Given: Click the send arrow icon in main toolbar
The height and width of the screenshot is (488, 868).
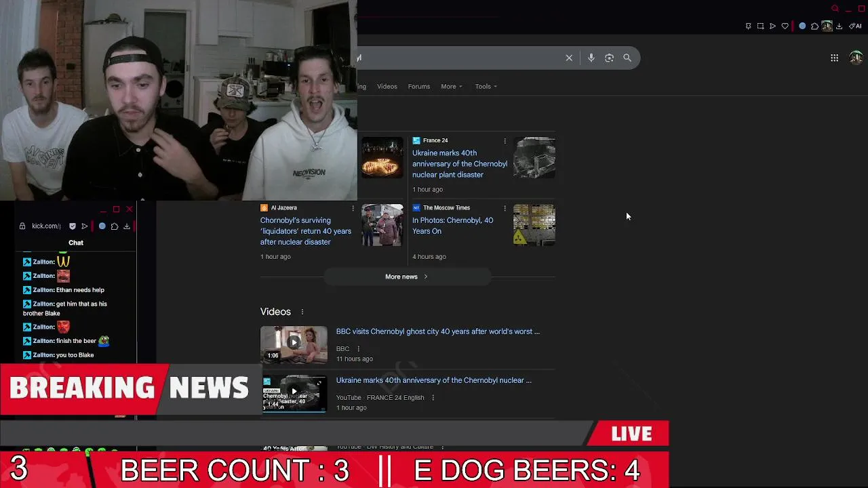Looking at the screenshot, I should [x=772, y=26].
